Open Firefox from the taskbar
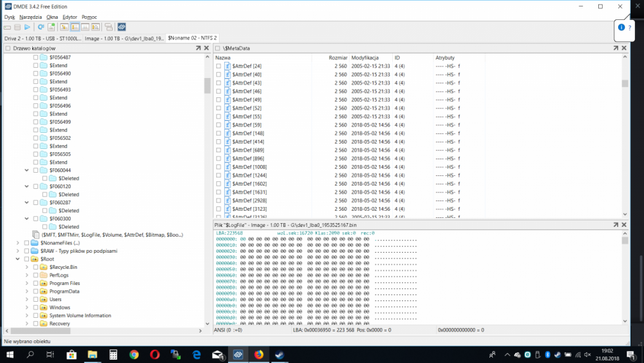The height and width of the screenshot is (363, 644). [259, 355]
